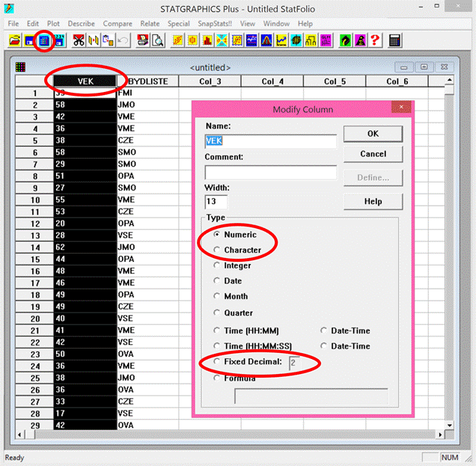
Task: Open the Special menu
Action: [x=179, y=24]
